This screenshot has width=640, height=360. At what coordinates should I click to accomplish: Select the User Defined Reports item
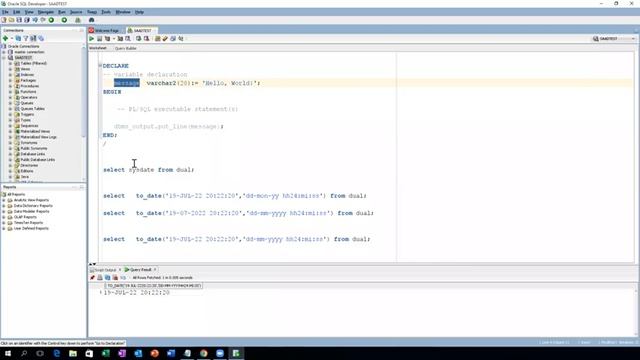point(31,229)
